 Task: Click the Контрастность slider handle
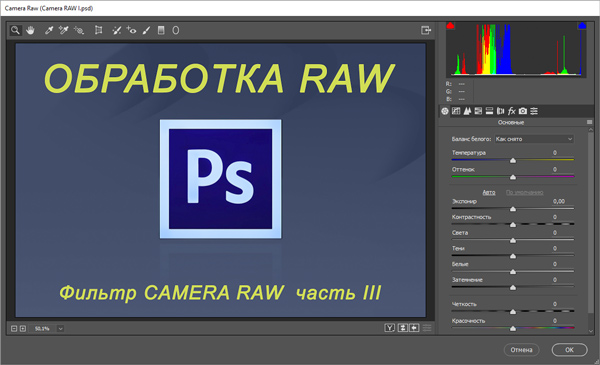[513, 225]
